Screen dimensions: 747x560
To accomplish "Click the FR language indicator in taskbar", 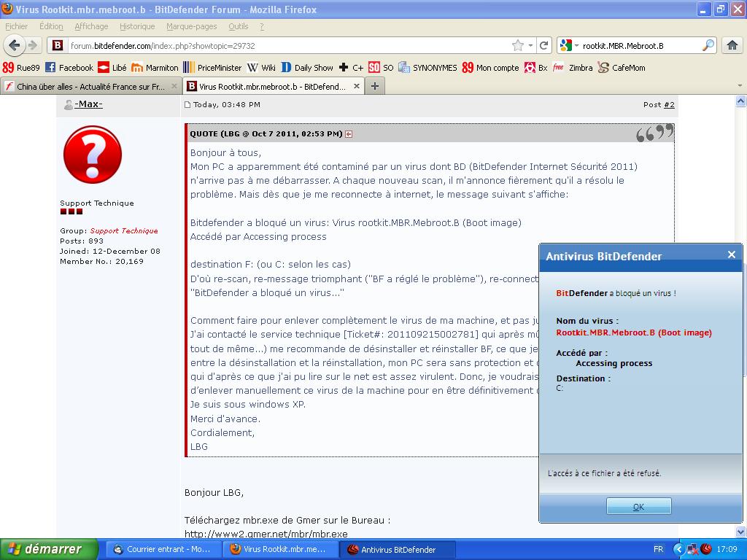I will point(658,549).
